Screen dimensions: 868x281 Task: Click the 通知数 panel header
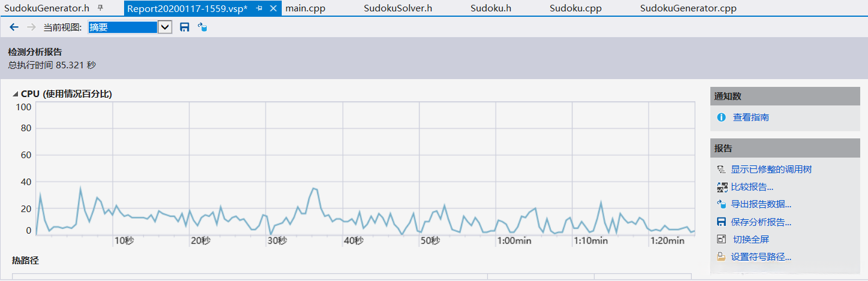(785, 96)
